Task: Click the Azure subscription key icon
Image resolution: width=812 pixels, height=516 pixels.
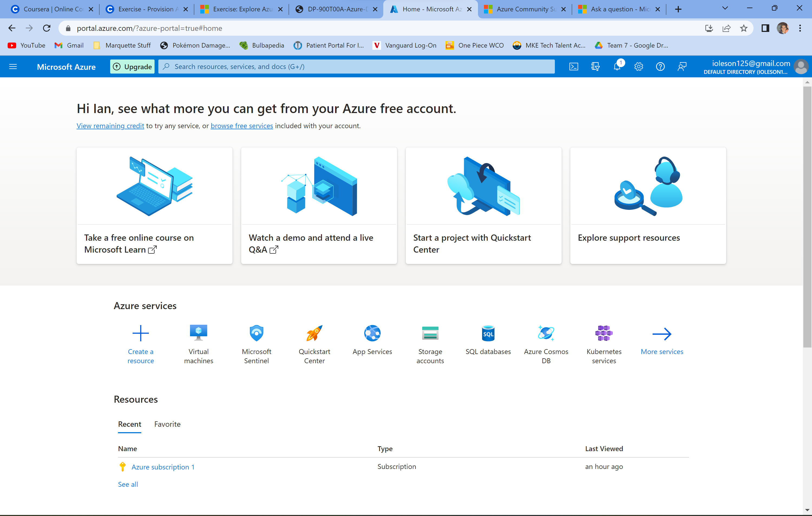Action: [x=122, y=467]
